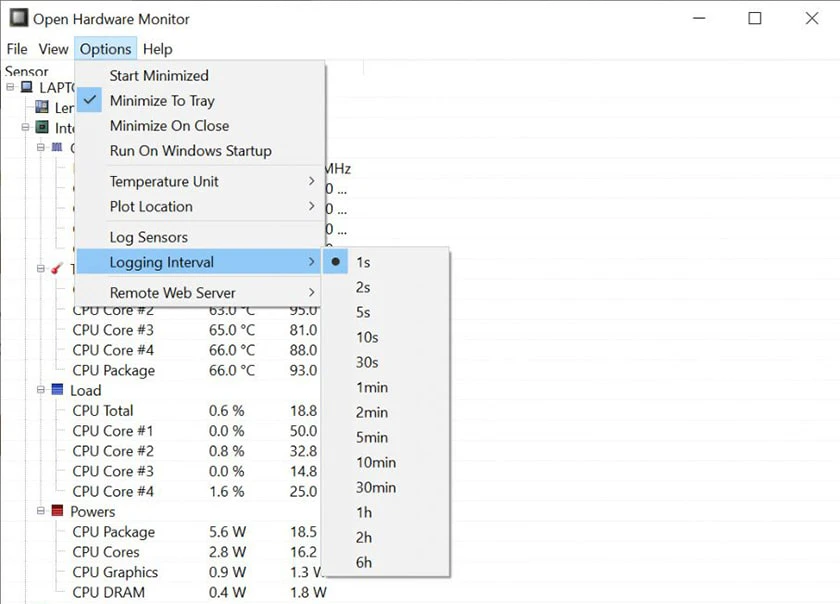The image size is (840, 604).
Task: Collapse the LAPTOP root tree node
Action: point(10,87)
